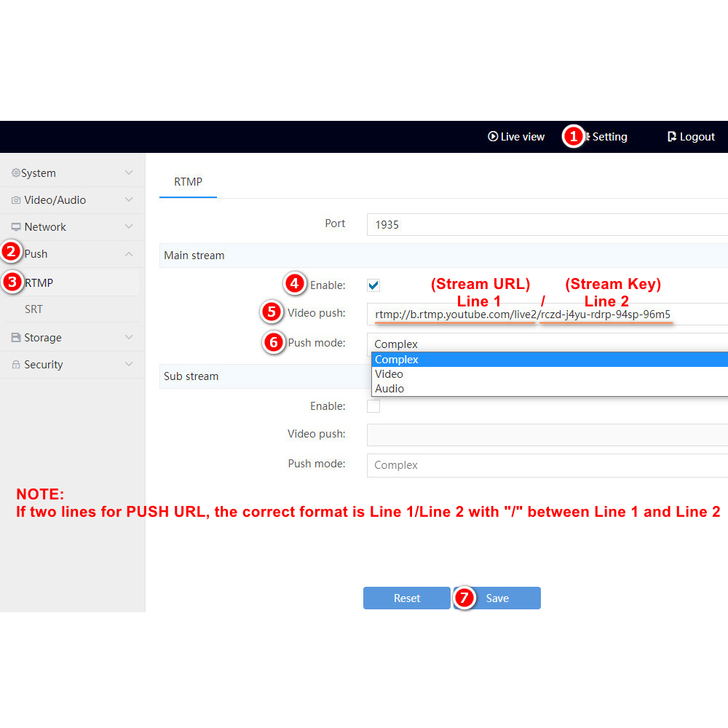Open the SRT sidebar item
Image resolution: width=728 pixels, height=728 pixels.
click(34, 309)
